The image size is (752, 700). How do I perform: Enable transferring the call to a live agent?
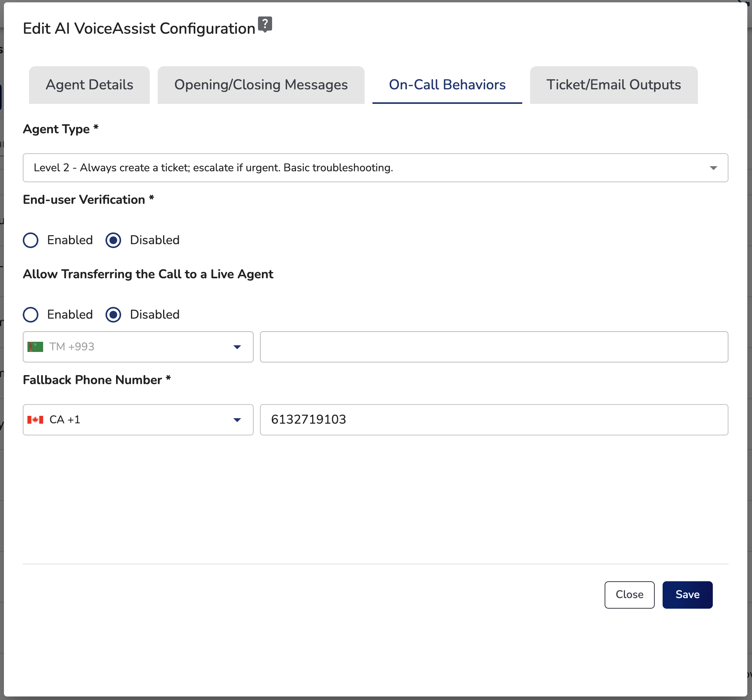coord(31,315)
